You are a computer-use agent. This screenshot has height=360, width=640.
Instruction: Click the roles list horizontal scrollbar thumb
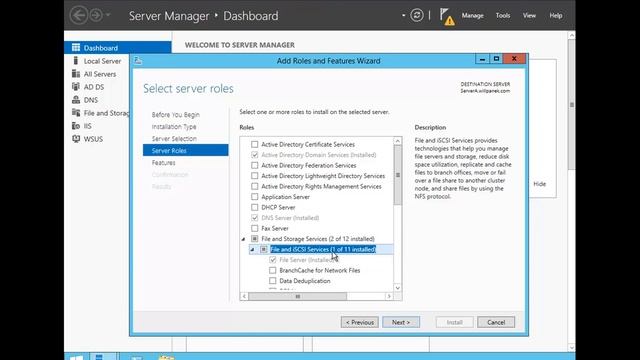[298, 296]
